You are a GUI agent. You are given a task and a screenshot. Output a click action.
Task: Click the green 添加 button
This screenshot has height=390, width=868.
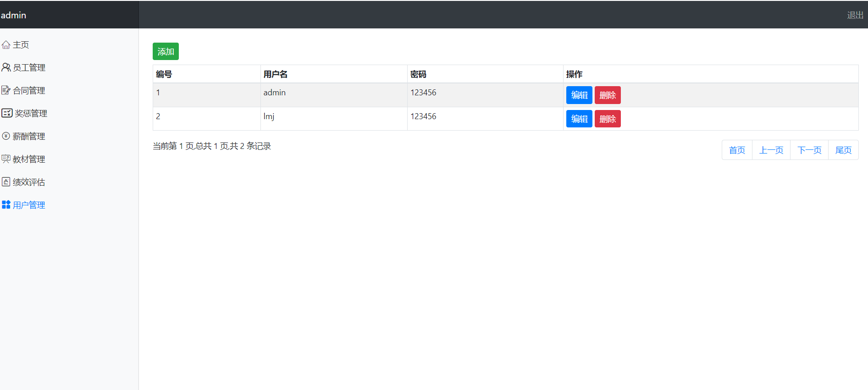coord(166,51)
